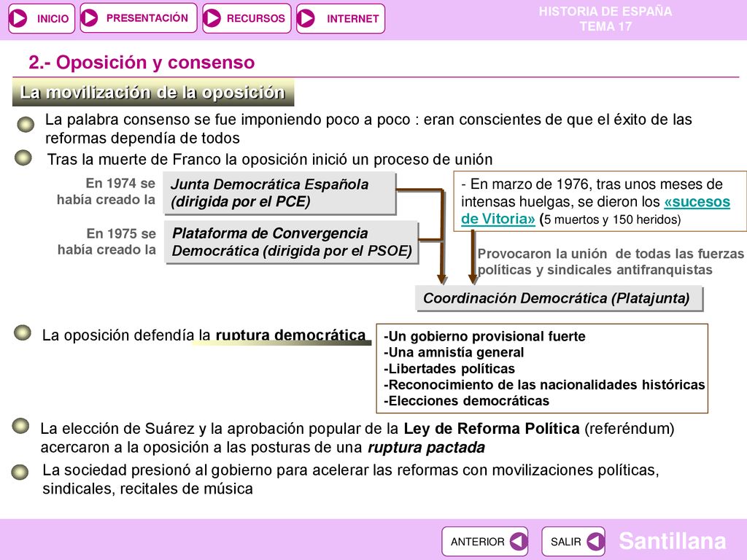Click the 'Ley de Reforma Política' bold text
747x560 pixels.
point(492,429)
